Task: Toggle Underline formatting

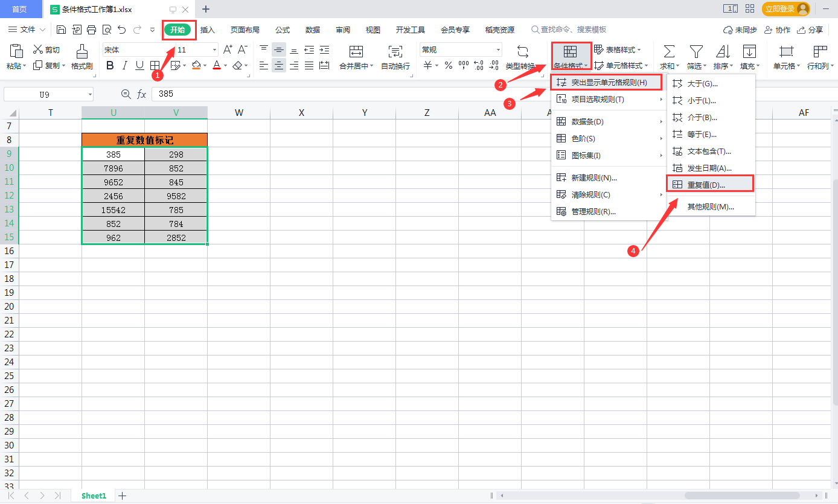Action: pos(140,65)
